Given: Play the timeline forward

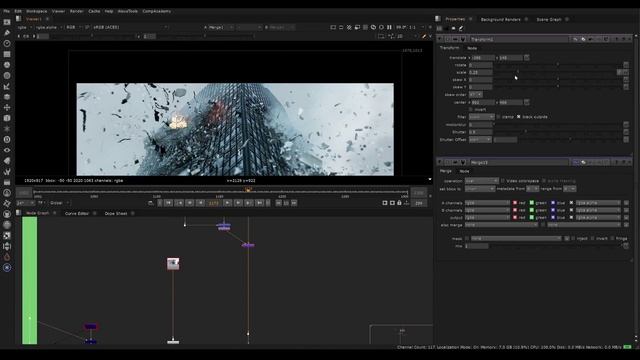Looking at the screenshot, I should (x=228, y=203).
